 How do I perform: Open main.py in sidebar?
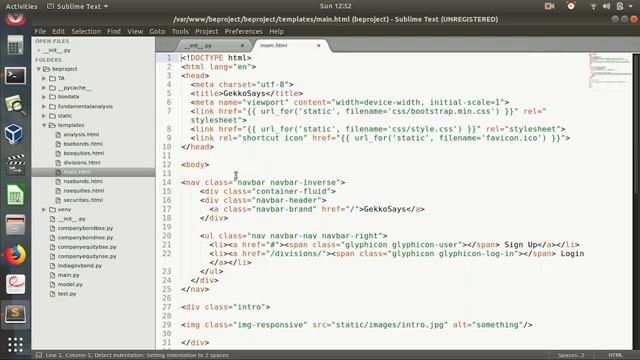pos(69,275)
